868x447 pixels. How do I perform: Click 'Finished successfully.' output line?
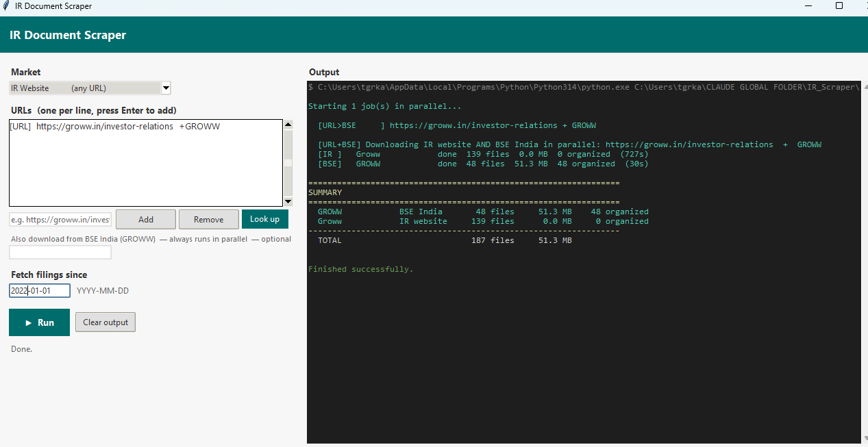[x=361, y=269]
